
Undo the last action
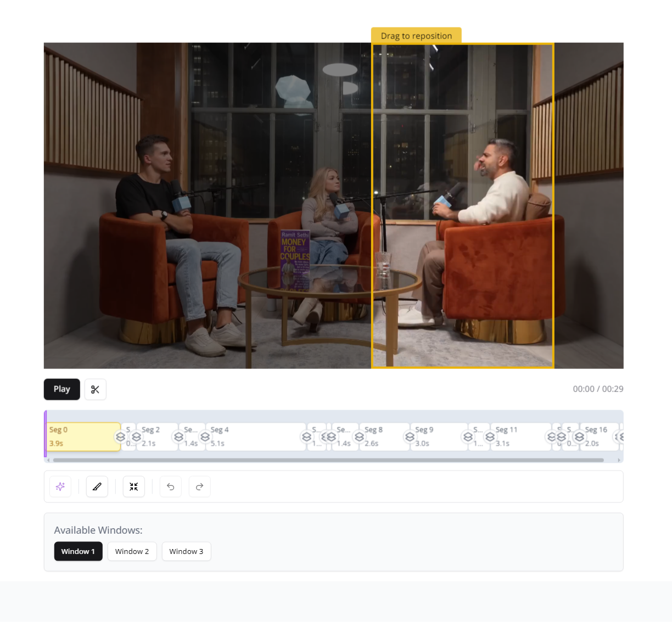coord(171,486)
